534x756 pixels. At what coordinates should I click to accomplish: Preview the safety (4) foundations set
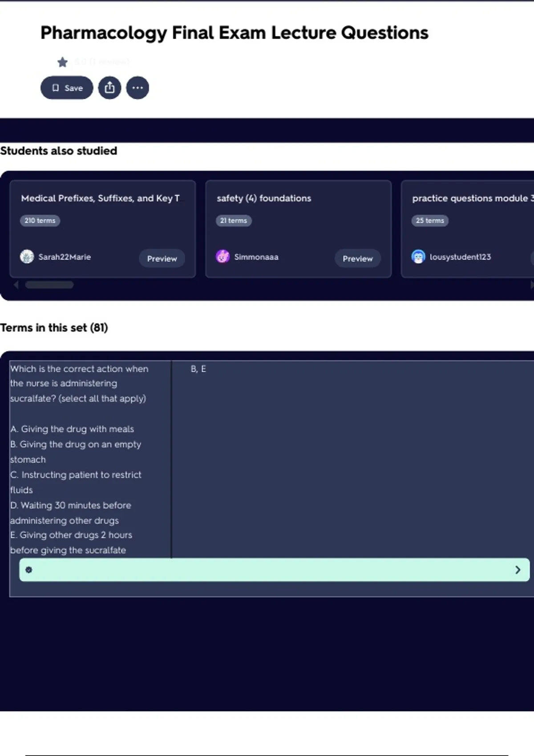pyautogui.click(x=357, y=258)
